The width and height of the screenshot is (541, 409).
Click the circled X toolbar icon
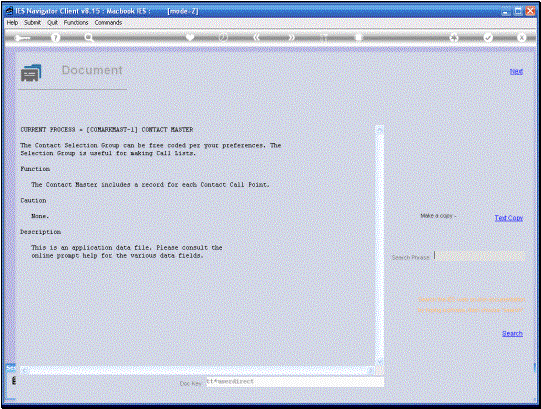521,37
